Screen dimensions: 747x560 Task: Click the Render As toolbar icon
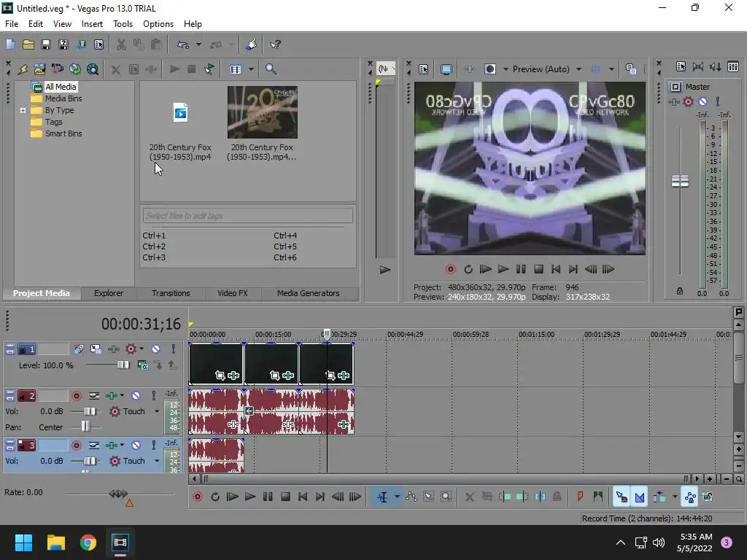coord(82,44)
